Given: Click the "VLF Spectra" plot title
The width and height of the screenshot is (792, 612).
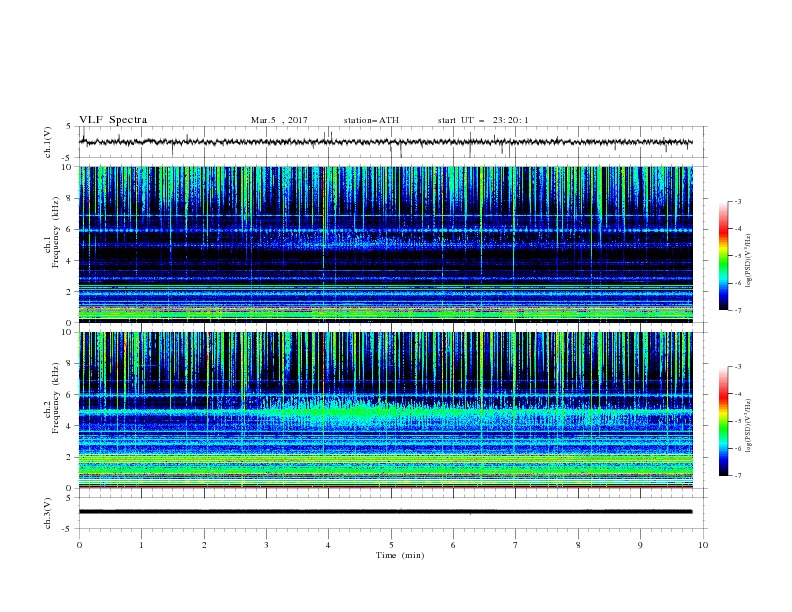Looking at the screenshot, I should coord(113,120).
